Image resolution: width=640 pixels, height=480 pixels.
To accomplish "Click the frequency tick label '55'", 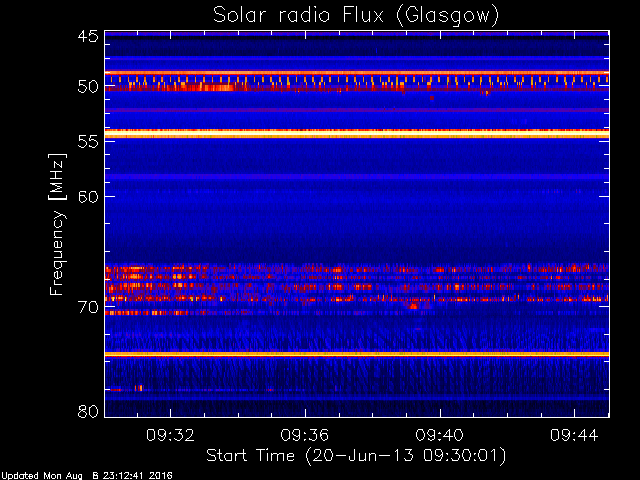I will coord(88,142).
